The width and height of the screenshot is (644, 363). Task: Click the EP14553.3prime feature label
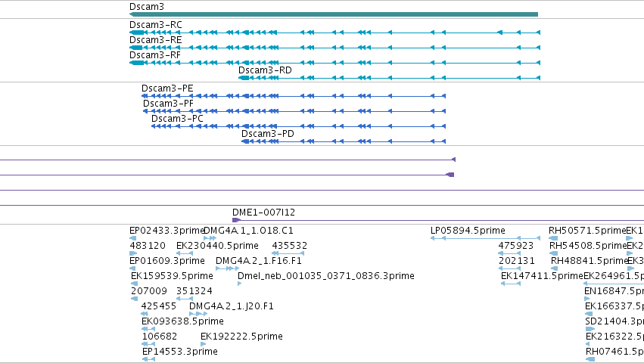(180, 352)
